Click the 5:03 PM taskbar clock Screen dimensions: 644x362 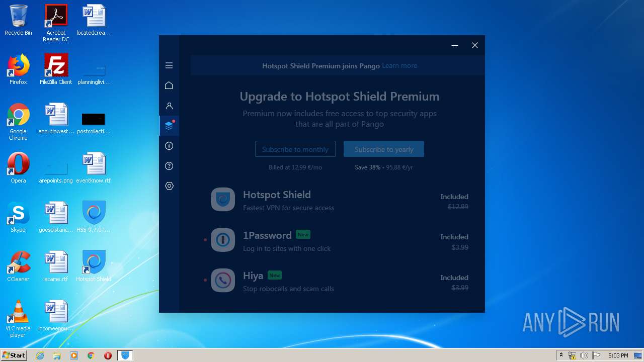pyautogui.click(x=618, y=355)
